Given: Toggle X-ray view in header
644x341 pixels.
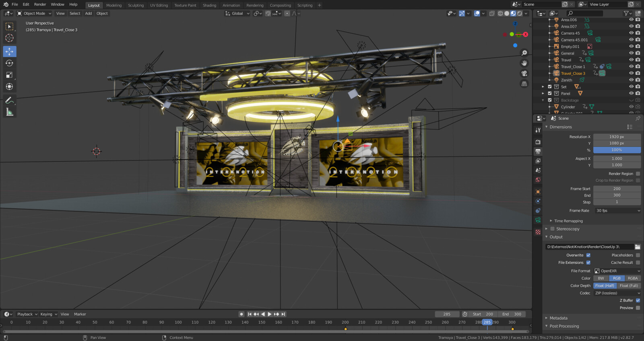Looking at the screenshot, I should point(492,13).
